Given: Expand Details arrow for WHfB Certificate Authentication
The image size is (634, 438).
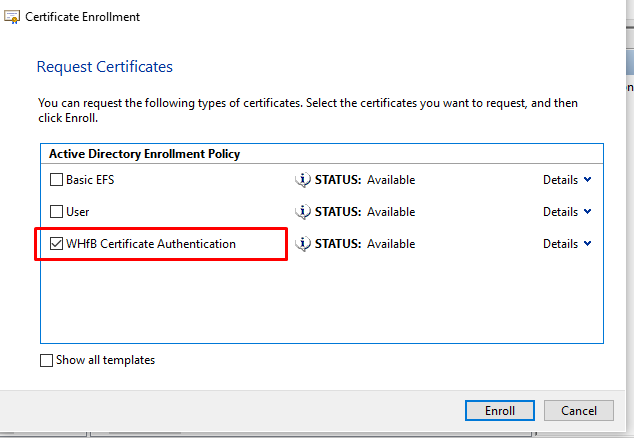Looking at the screenshot, I should coord(587,244).
